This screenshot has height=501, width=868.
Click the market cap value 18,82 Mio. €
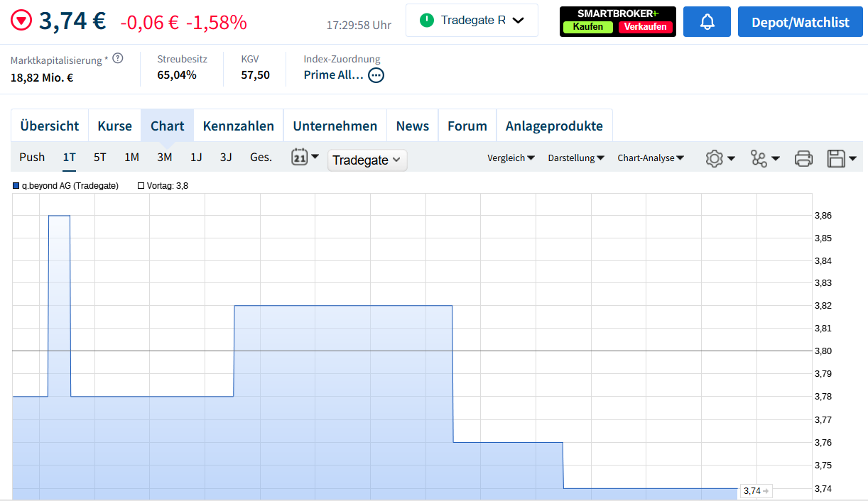click(42, 77)
